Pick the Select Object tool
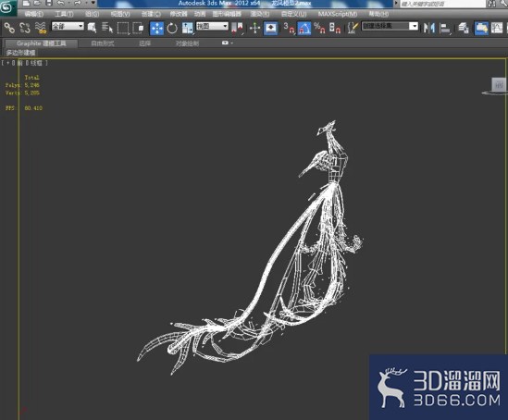This screenshot has height=420, width=508. coord(93,28)
